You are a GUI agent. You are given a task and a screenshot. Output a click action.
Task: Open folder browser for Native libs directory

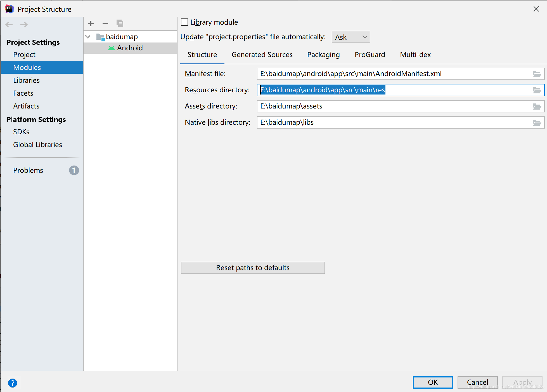point(537,122)
